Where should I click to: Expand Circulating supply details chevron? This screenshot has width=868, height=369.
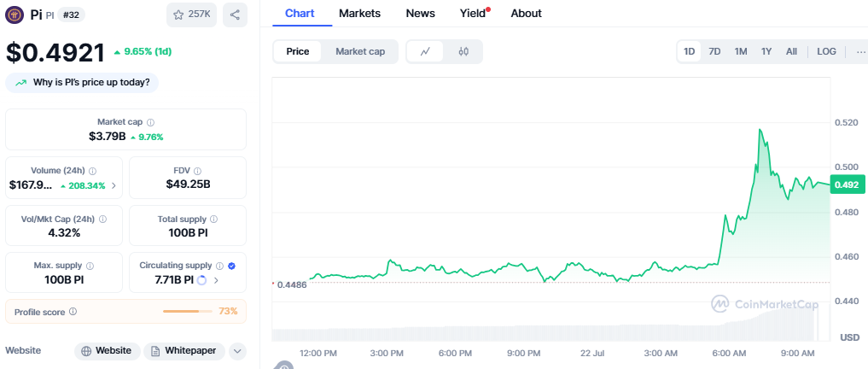tap(216, 280)
